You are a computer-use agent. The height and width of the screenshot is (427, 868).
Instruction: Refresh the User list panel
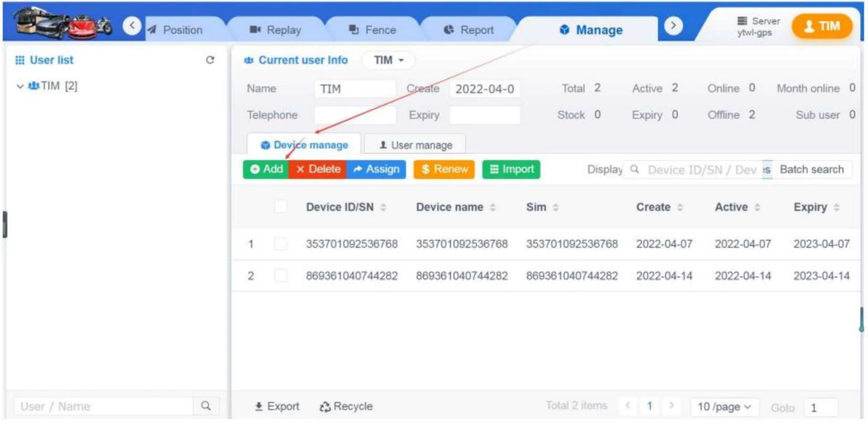(x=210, y=60)
